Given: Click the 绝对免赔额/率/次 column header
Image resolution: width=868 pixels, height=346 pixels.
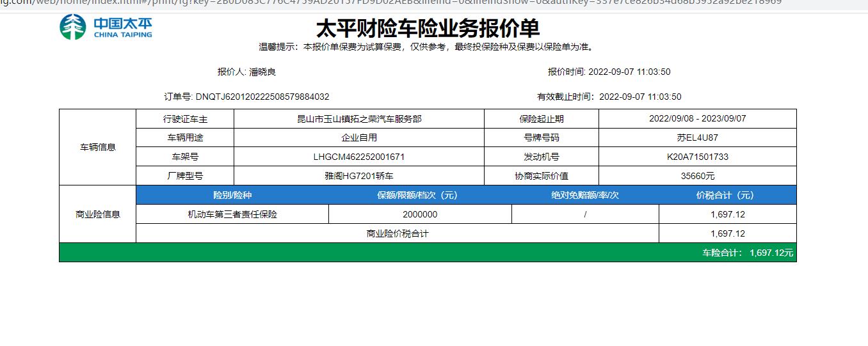Looking at the screenshot, I should 585,195.
